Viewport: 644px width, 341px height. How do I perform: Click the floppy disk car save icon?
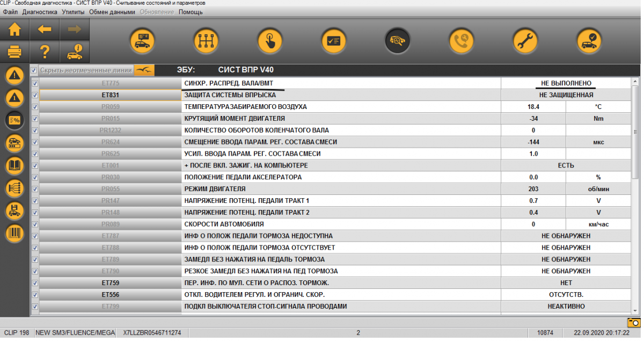pyautogui.click(x=14, y=211)
